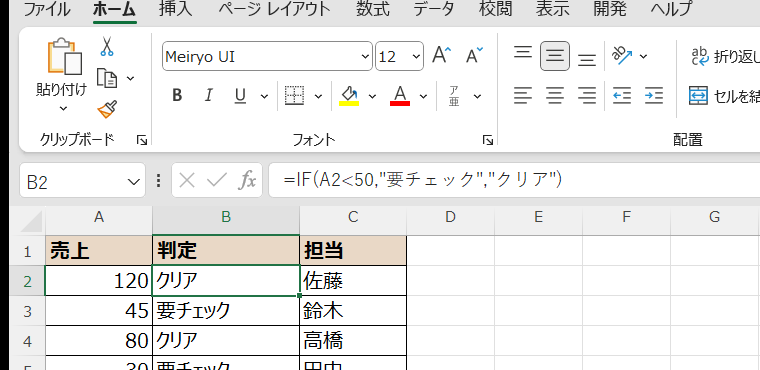Increase font size with large A icon

pos(442,55)
